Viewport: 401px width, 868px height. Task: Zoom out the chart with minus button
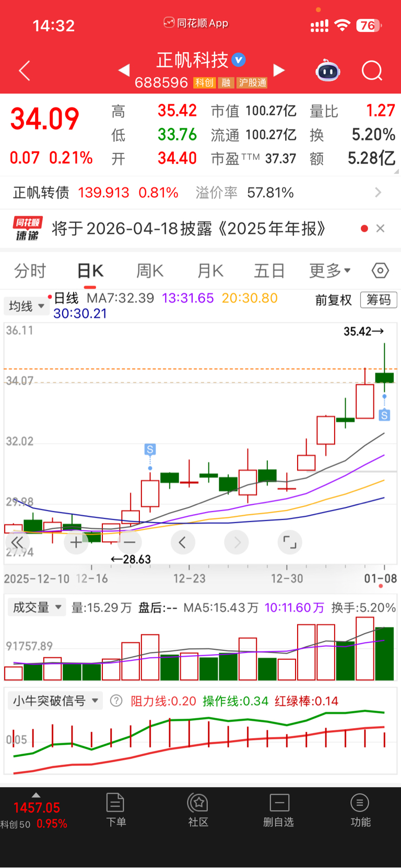coord(129,542)
